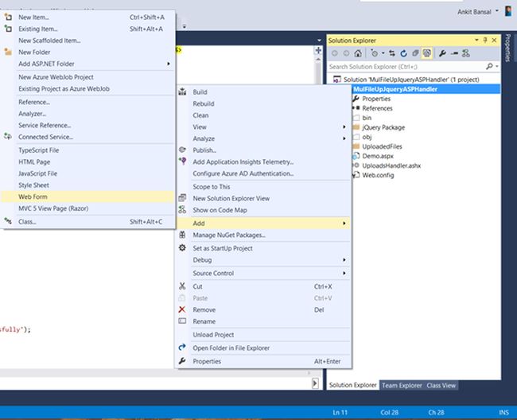
Task: Click the Properties wrench toolbar icon
Action: pyautogui.click(x=442, y=53)
